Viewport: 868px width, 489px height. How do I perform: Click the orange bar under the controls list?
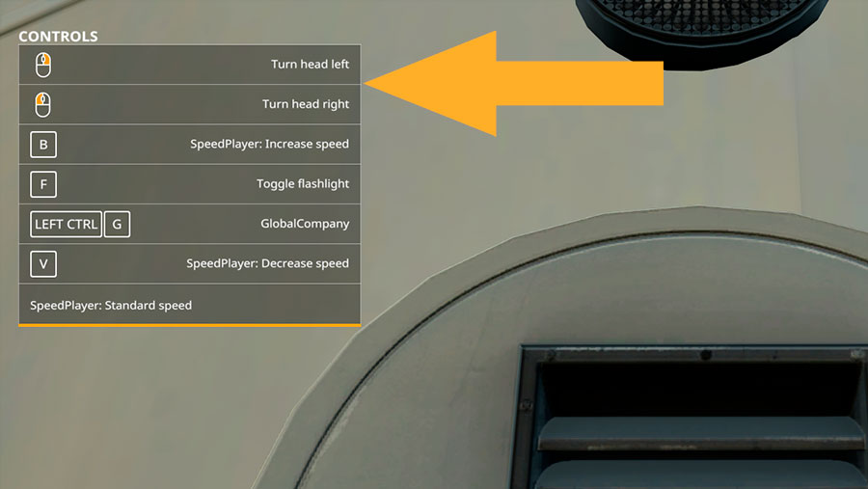(x=189, y=325)
